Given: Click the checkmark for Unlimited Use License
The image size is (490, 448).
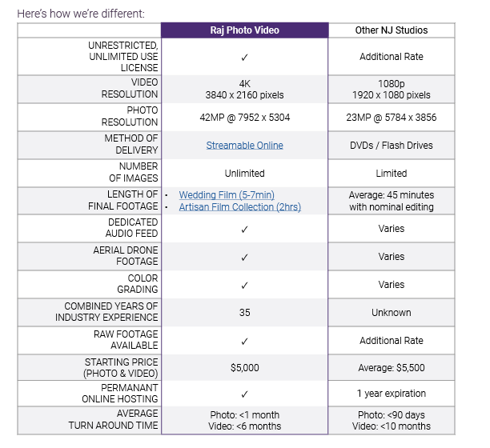Looking at the screenshot, I should point(244,57).
